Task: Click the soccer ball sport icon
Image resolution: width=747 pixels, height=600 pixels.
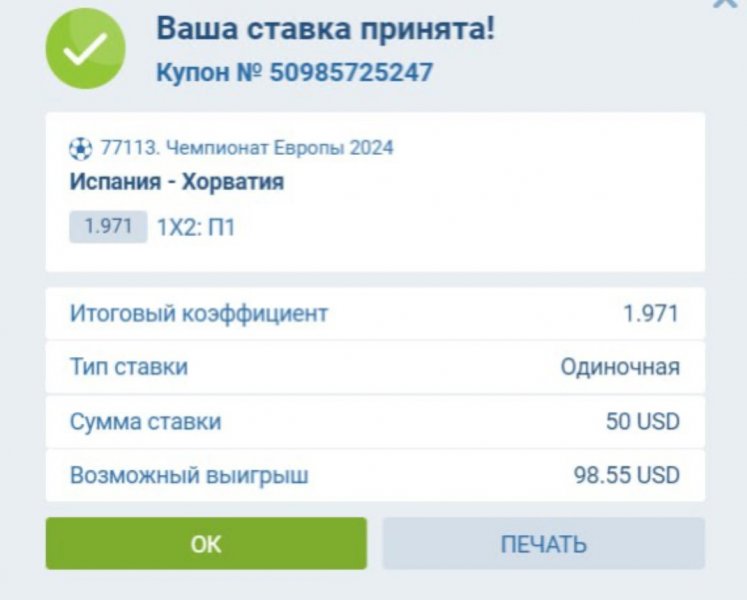Action: point(79,149)
